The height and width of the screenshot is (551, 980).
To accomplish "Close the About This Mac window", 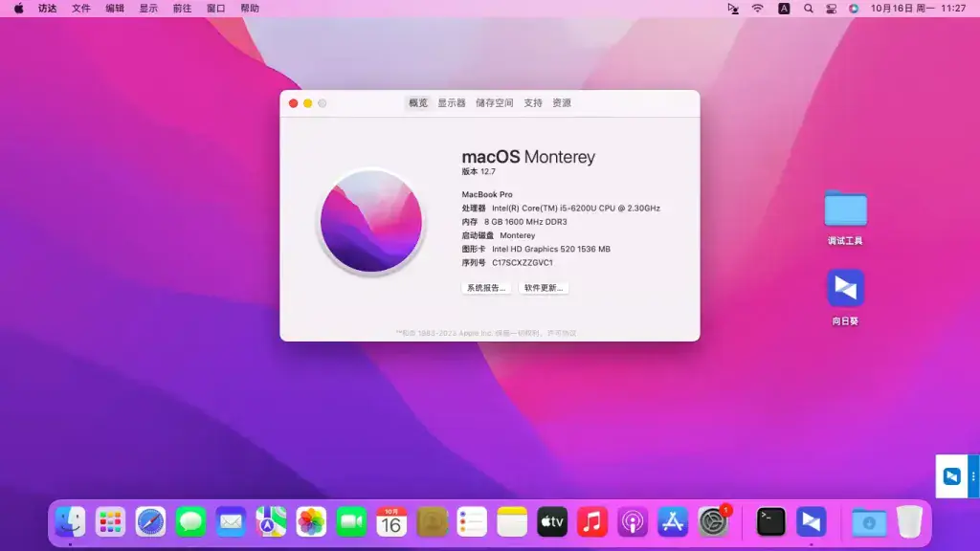I will [x=293, y=103].
